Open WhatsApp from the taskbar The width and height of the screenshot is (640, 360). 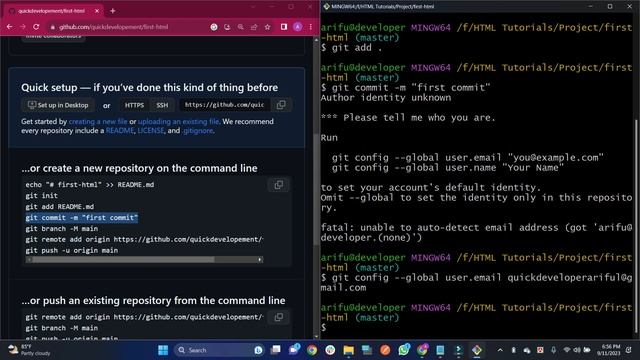tap(404, 350)
